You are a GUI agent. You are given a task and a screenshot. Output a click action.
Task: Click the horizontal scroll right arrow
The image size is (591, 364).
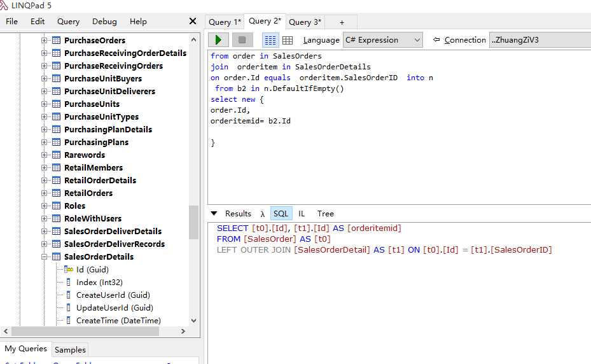[x=183, y=331]
